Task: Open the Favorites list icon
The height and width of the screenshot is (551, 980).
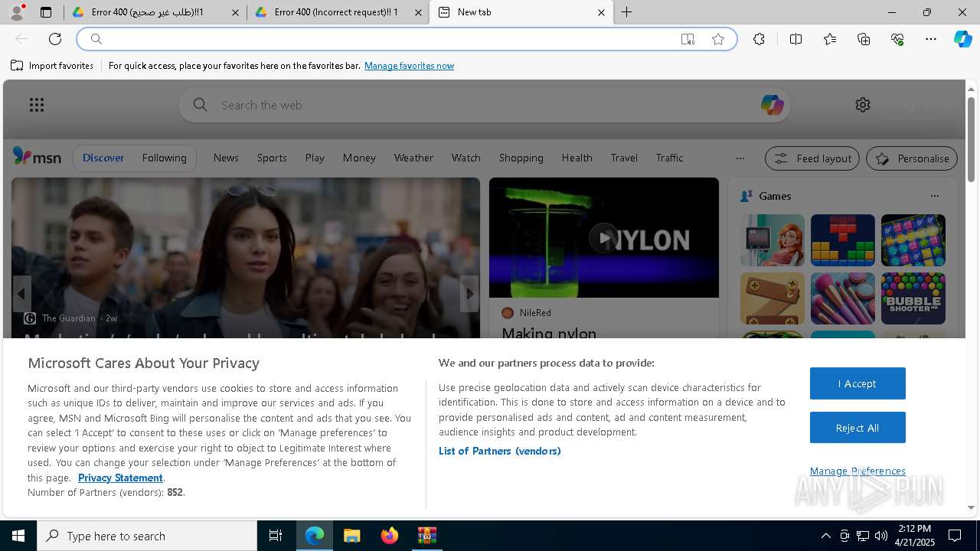Action: coord(830,39)
